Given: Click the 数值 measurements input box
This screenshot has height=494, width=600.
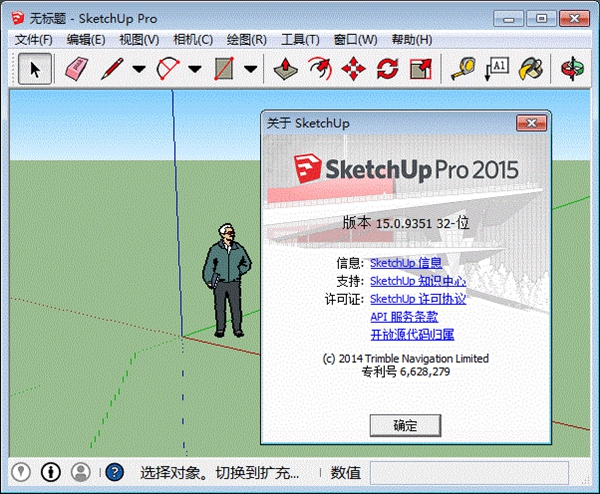Looking at the screenshot, I should coord(468,472).
